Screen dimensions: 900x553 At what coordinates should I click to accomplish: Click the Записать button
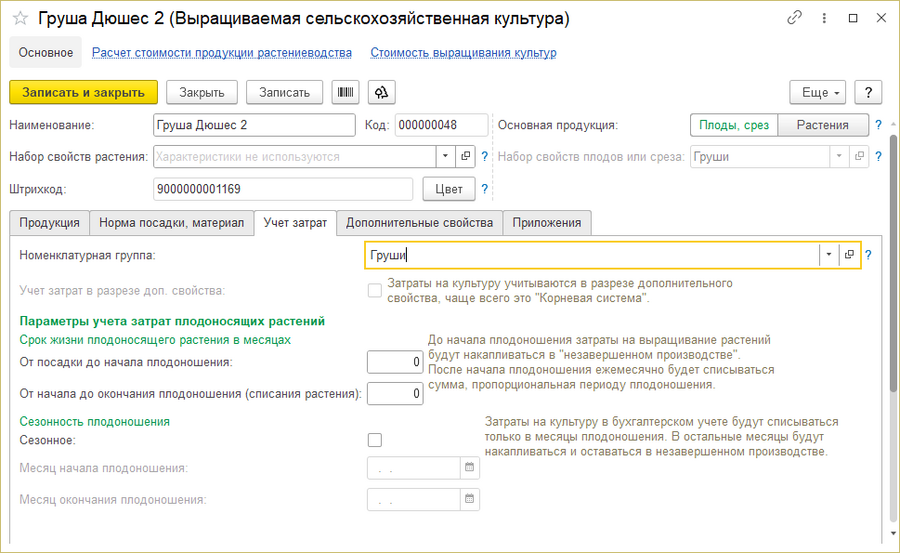coord(284,92)
